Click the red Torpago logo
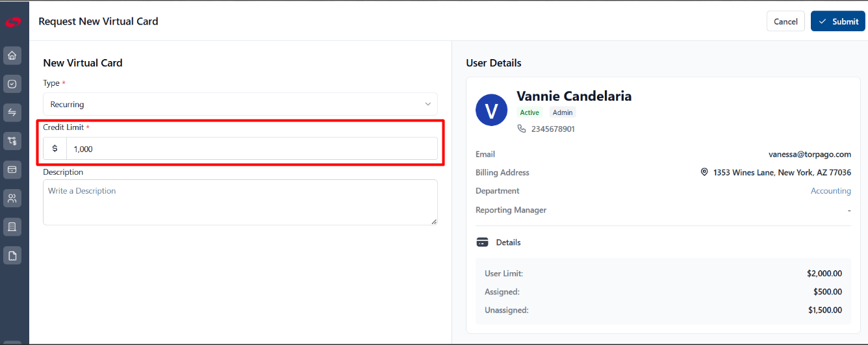 (x=13, y=21)
